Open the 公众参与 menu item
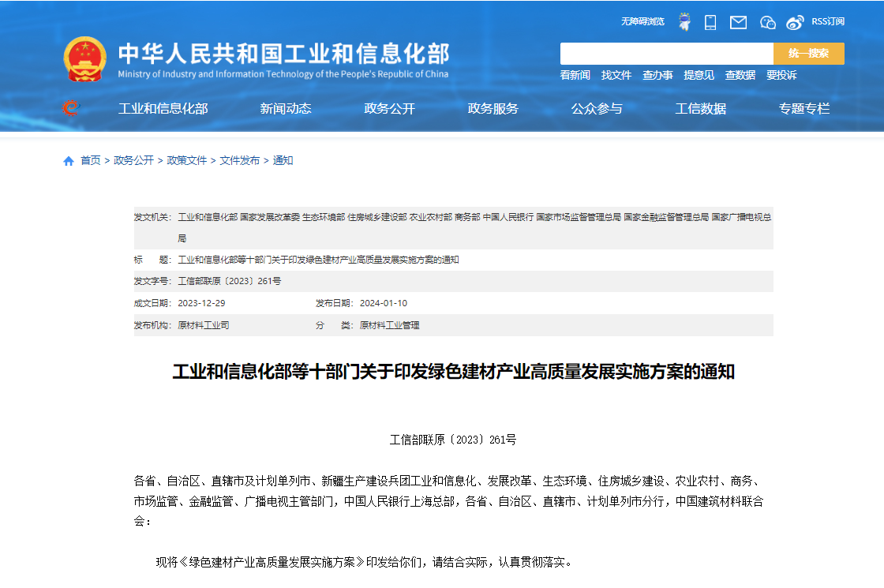 (x=596, y=109)
